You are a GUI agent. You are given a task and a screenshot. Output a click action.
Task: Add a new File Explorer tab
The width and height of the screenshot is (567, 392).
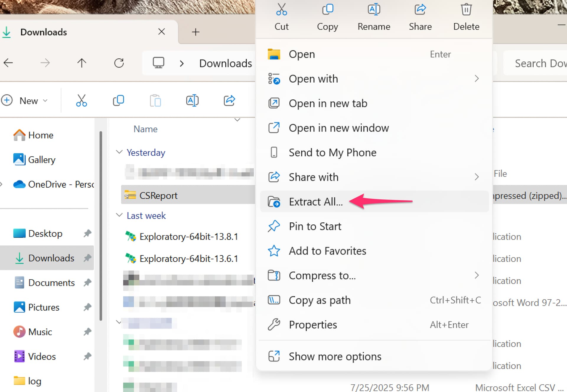(x=195, y=32)
